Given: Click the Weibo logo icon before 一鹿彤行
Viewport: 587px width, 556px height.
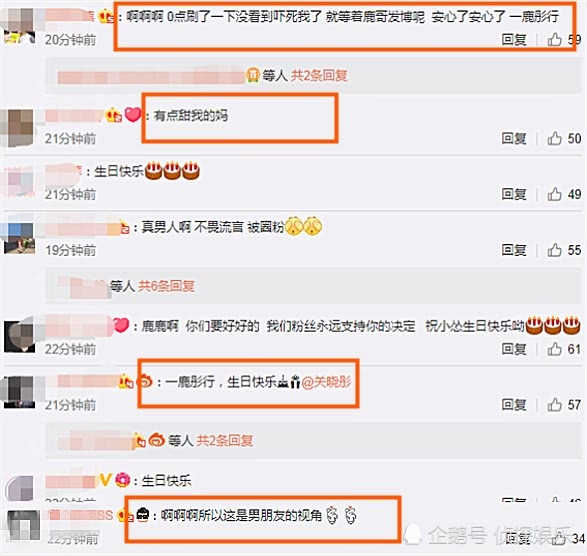Looking at the screenshot, I should [146, 382].
